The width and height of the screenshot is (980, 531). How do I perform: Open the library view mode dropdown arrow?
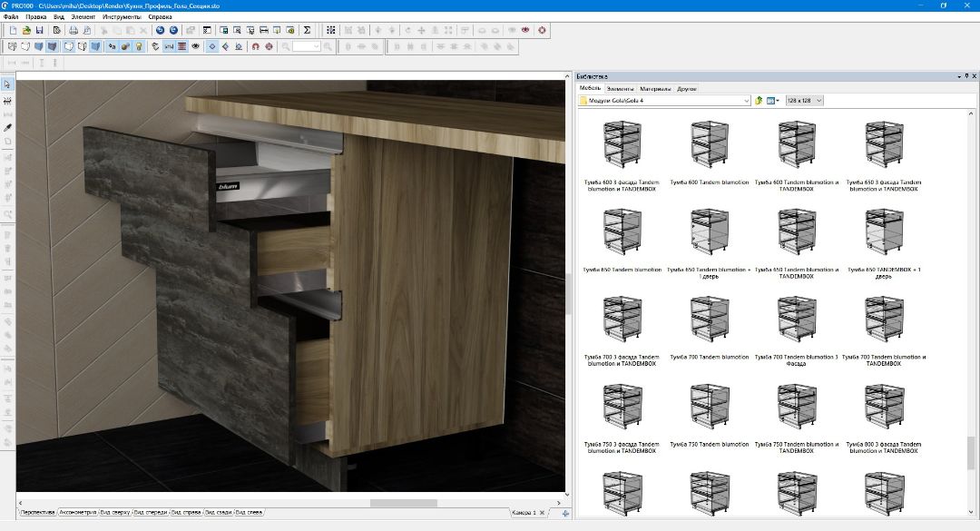pos(779,101)
